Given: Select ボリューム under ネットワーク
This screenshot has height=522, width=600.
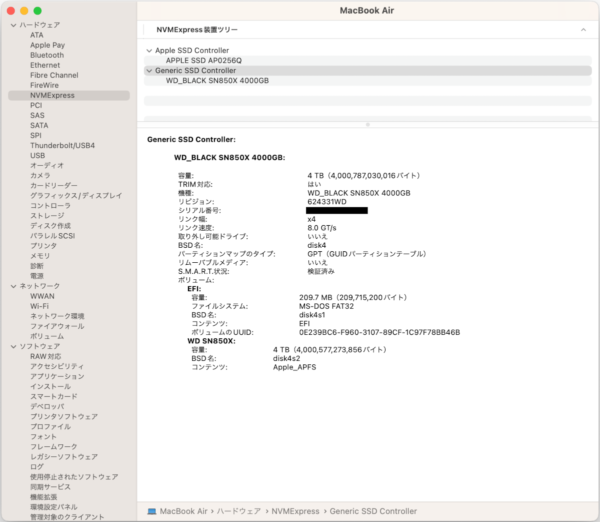Looking at the screenshot, I should coord(47,336).
